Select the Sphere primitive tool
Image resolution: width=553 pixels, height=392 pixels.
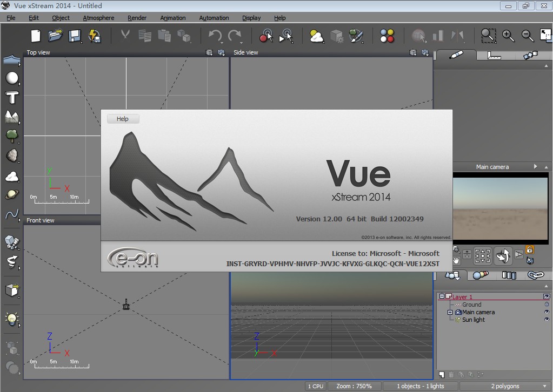tap(12, 77)
